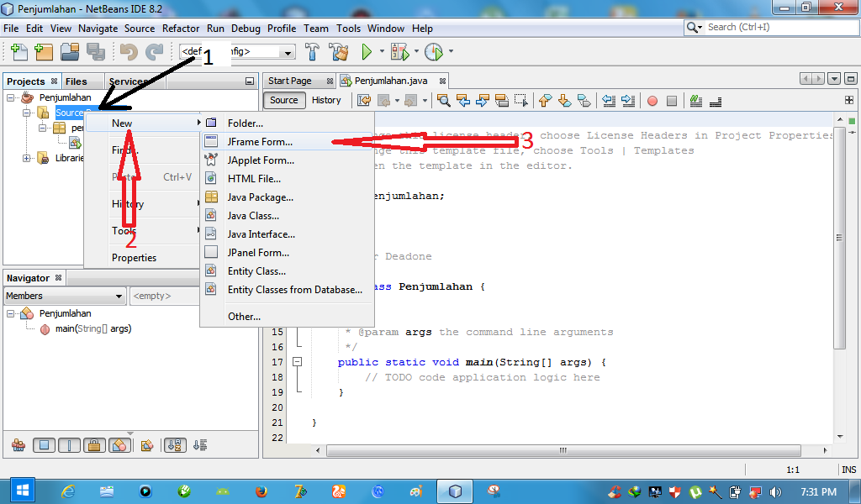The width and height of the screenshot is (861, 504).
Task: Open the Profile Project icon
Action: pos(431,52)
